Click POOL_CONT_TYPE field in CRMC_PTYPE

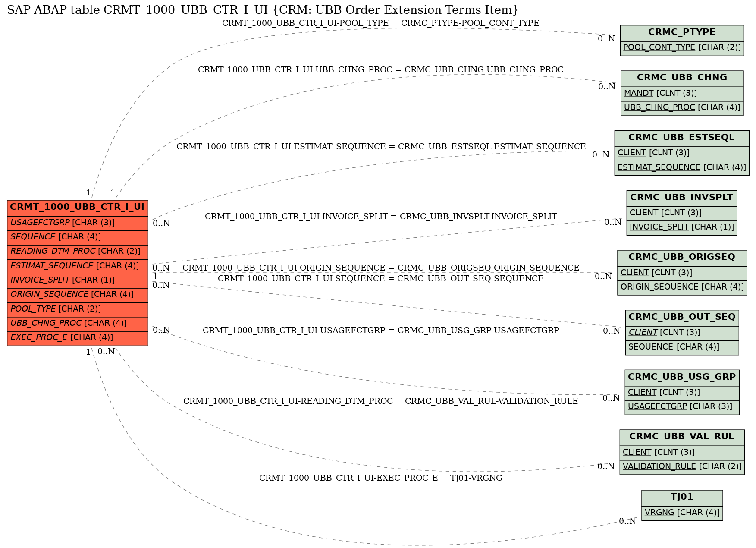pyautogui.click(x=682, y=48)
